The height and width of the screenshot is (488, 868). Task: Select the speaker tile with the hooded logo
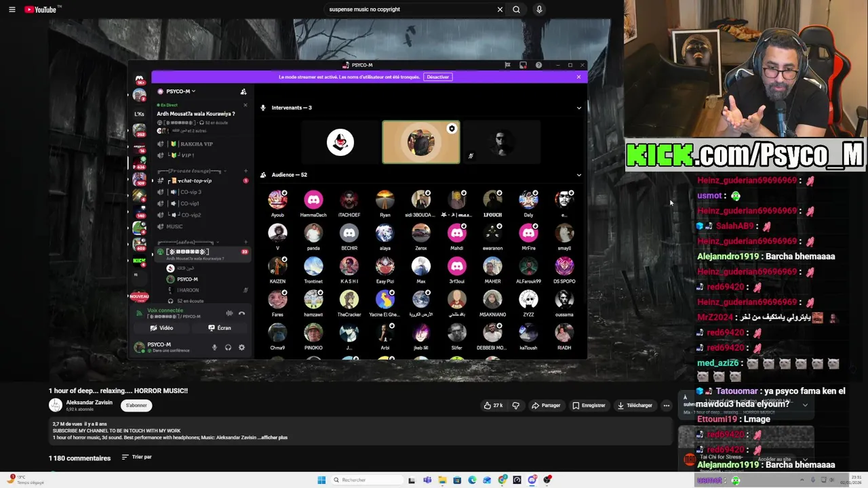pyautogui.click(x=340, y=142)
